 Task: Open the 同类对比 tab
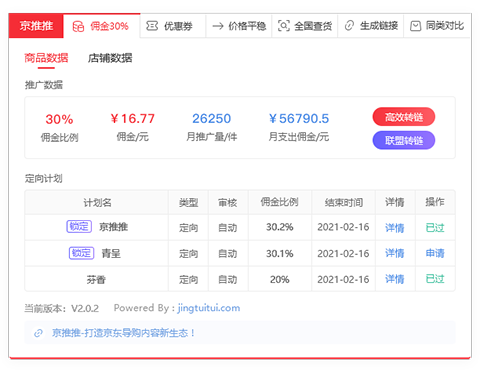437,26
